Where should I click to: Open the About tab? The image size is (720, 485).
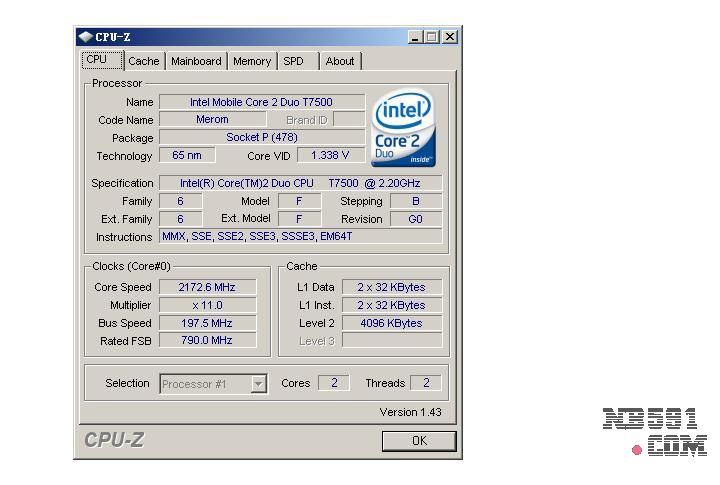[340, 61]
